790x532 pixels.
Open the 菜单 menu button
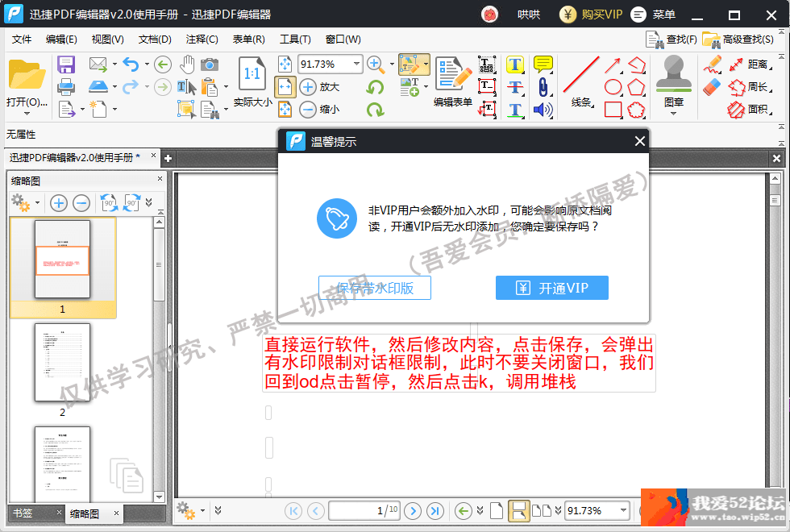(653, 15)
